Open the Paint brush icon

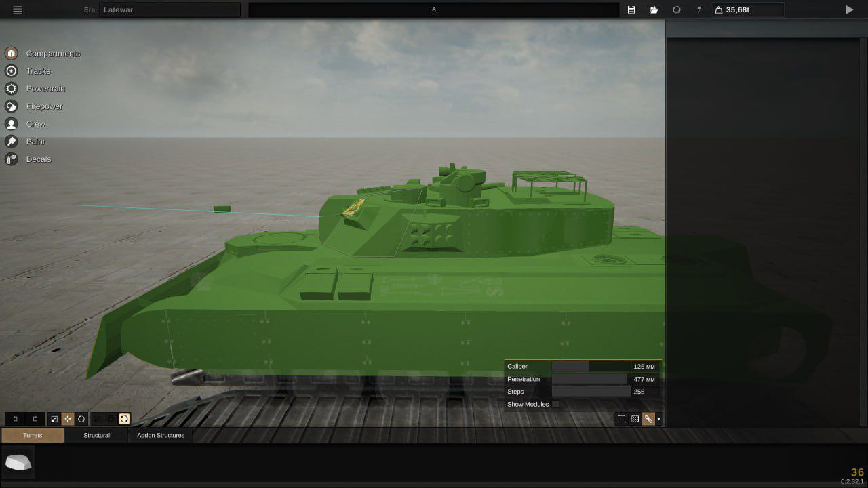pos(12,142)
